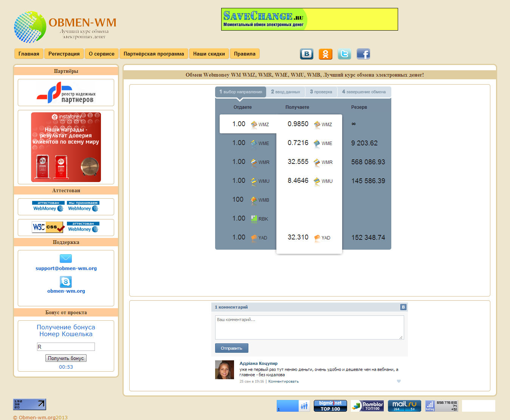510x420 pixels.
Task: Open the О сервисе menu item
Action: (102, 54)
